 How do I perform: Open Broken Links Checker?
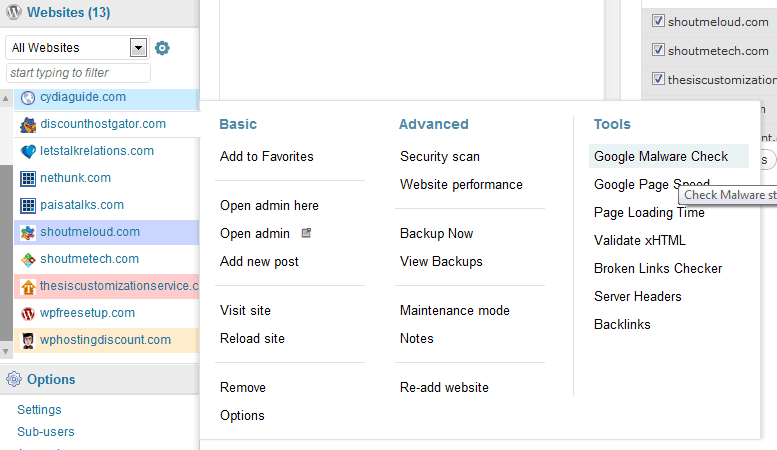click(658, 269)
